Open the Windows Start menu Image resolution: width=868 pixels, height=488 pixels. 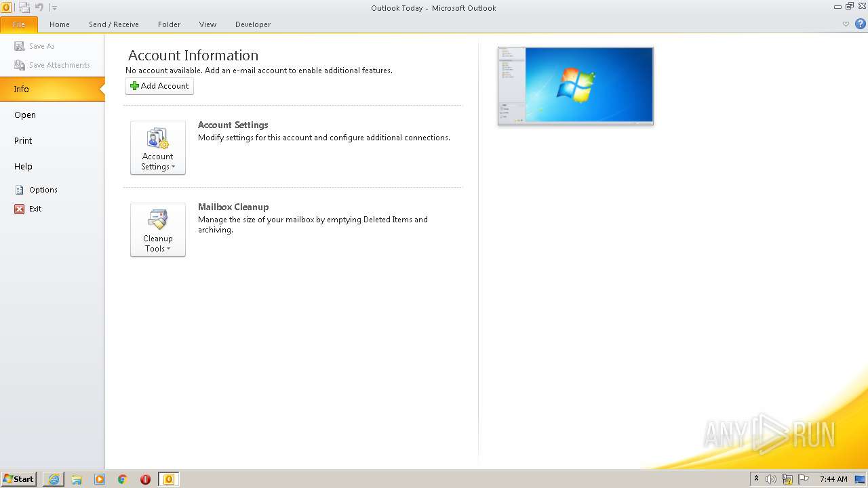pyautogui.click(x=19, y=479)
